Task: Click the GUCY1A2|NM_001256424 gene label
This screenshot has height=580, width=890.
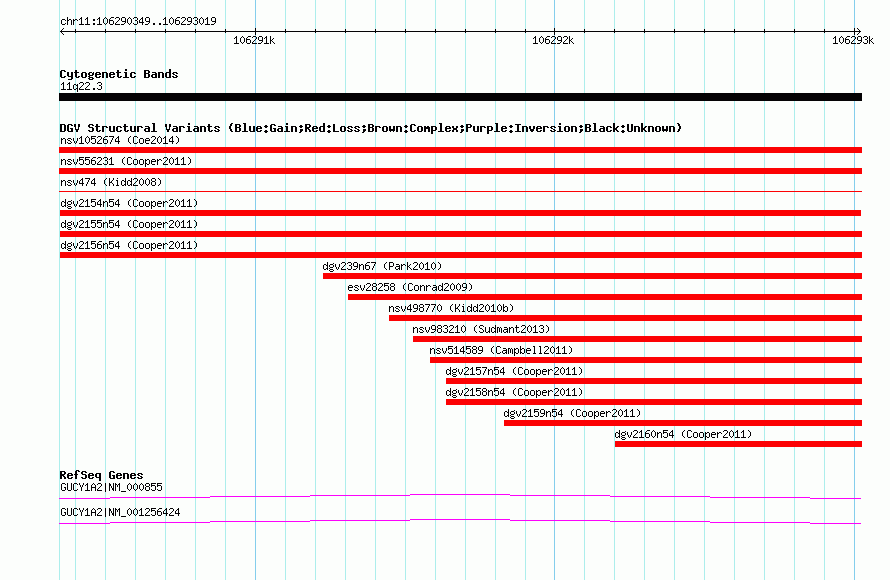Action: pyautogui.click(x=120, y=512)
